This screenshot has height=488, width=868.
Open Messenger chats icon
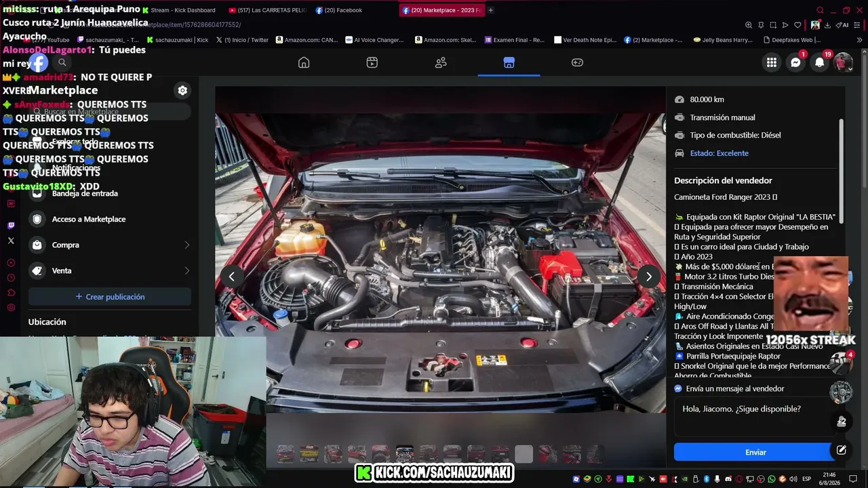coord(795,62)
